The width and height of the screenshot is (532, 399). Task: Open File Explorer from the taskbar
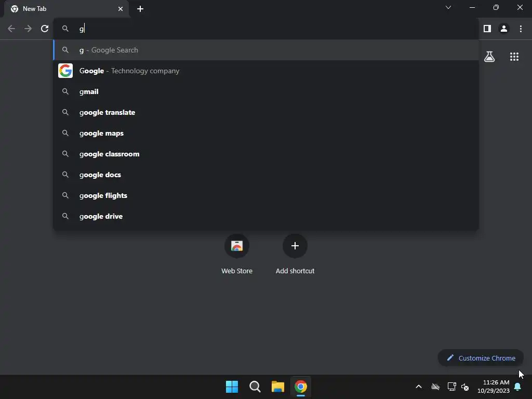coord(278,387)
